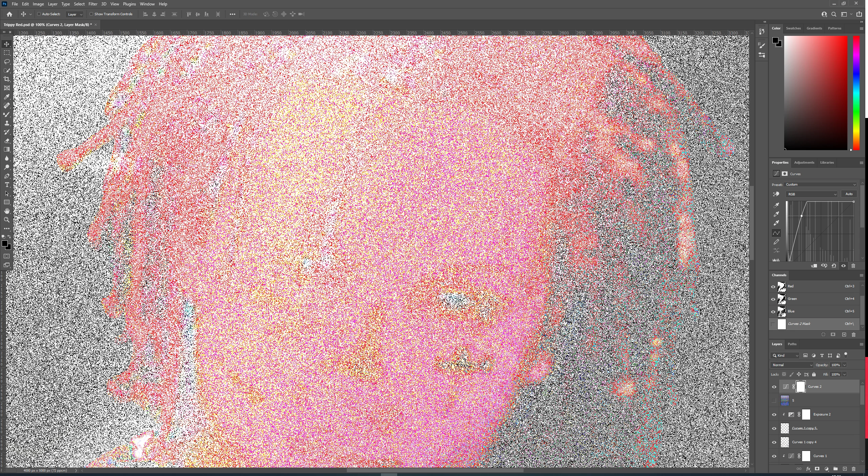Enable Show Transform Controls checkbox
Screen dimensions: 868x476
point(91,14)
